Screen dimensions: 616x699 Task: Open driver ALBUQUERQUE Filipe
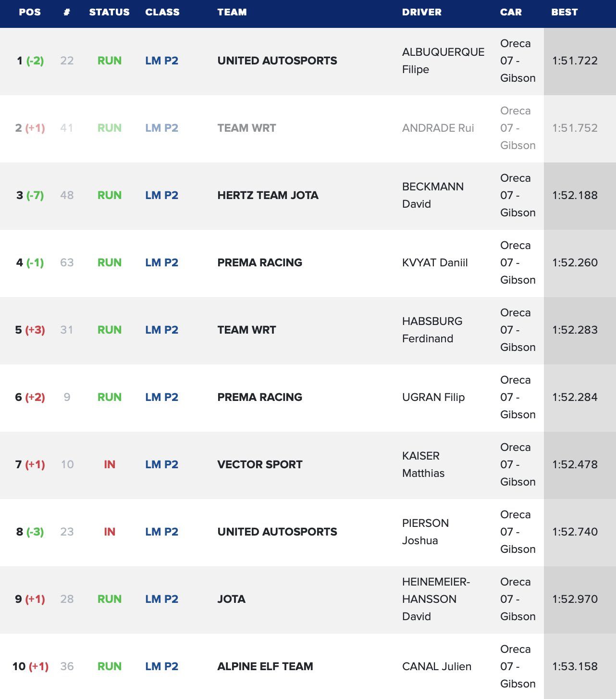tap(443, 61)
